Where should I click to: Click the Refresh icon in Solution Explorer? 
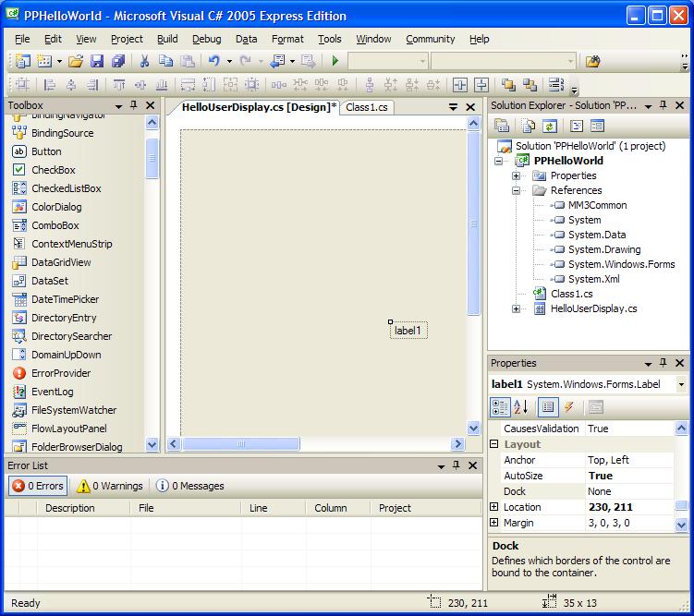click(x=550, y=127)
